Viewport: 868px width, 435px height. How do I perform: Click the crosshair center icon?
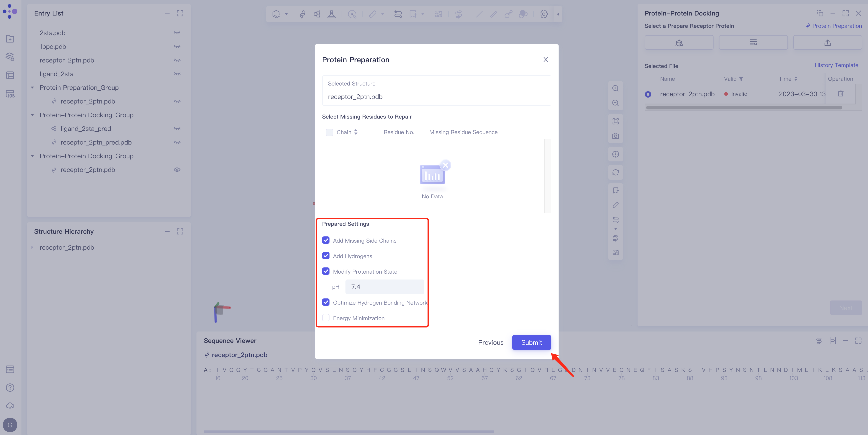click(615, 154)
